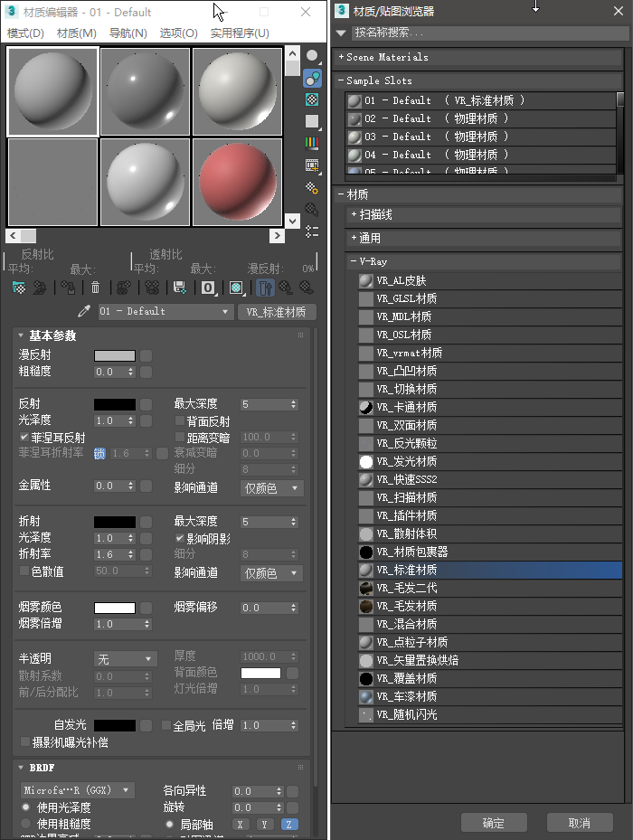Toggle the checkered Background icon
Viewport: 633px width, 840px height.
(312, 99)
